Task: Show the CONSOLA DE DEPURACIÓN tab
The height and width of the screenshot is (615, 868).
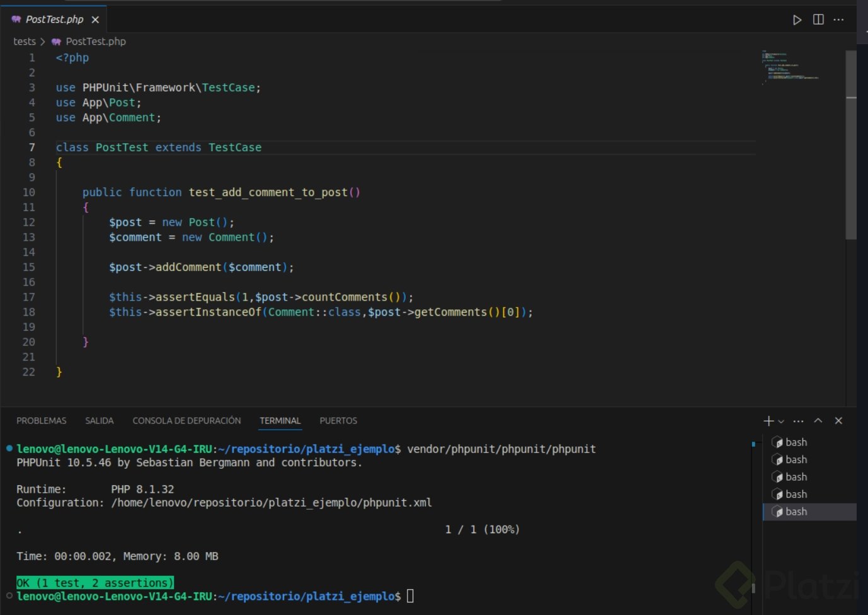Action: click(186, 421)
